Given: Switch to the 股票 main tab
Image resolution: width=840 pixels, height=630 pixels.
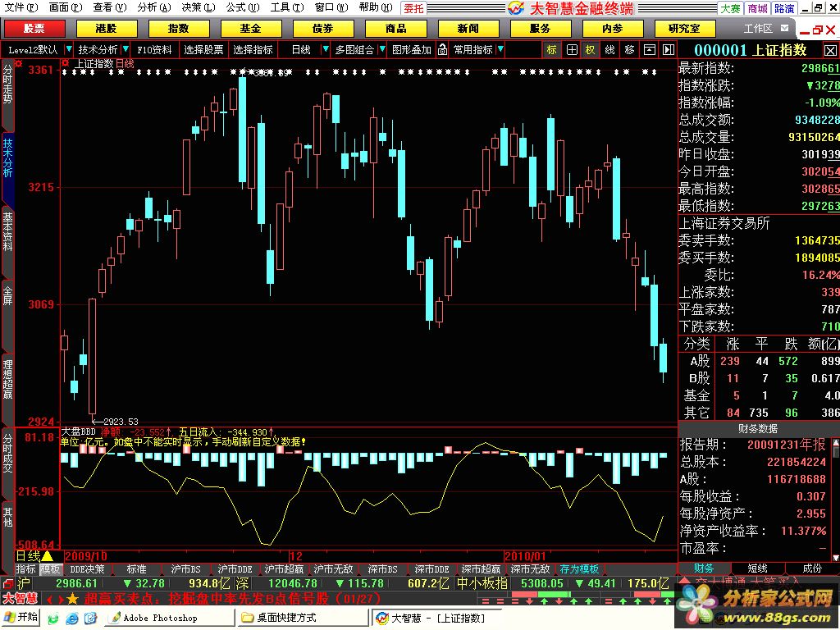Looking at the screenshot, I should click(x=34, y=29).
